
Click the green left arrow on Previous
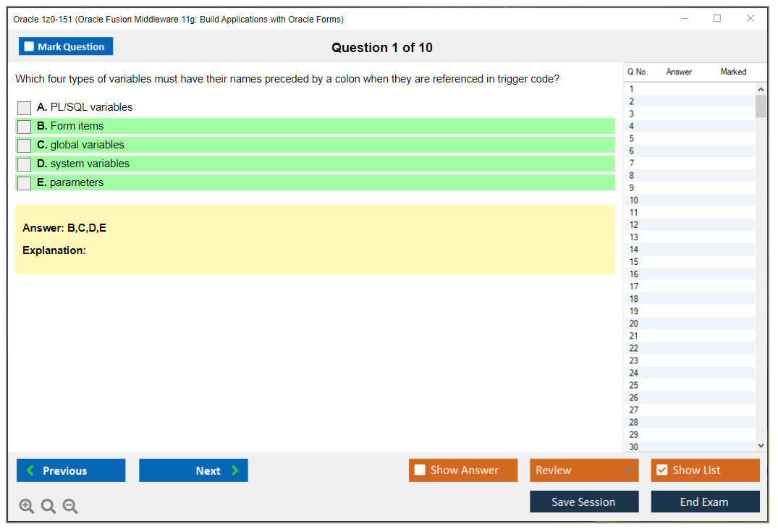(x=30, y=470)
